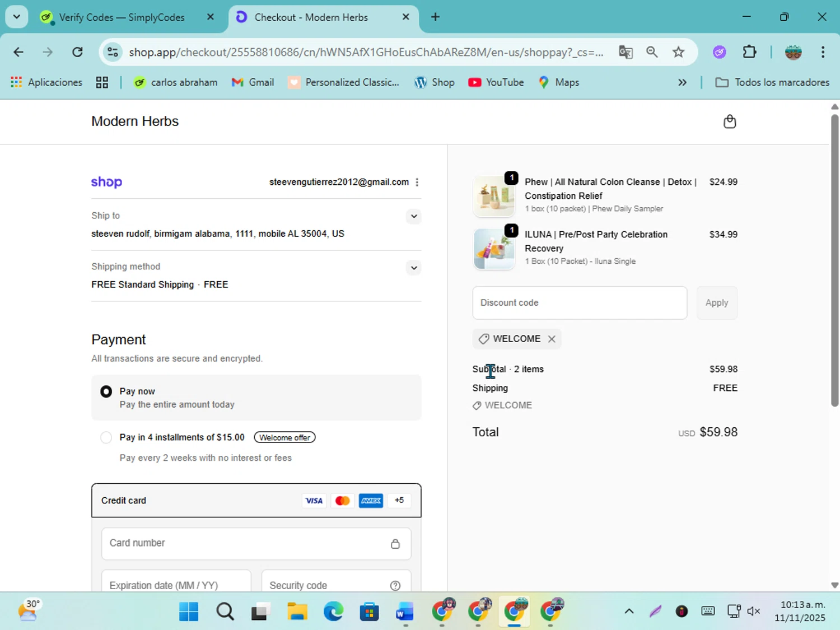Click the Amex card logo
Screen dimensions: 840x630
tap(371, 501)
